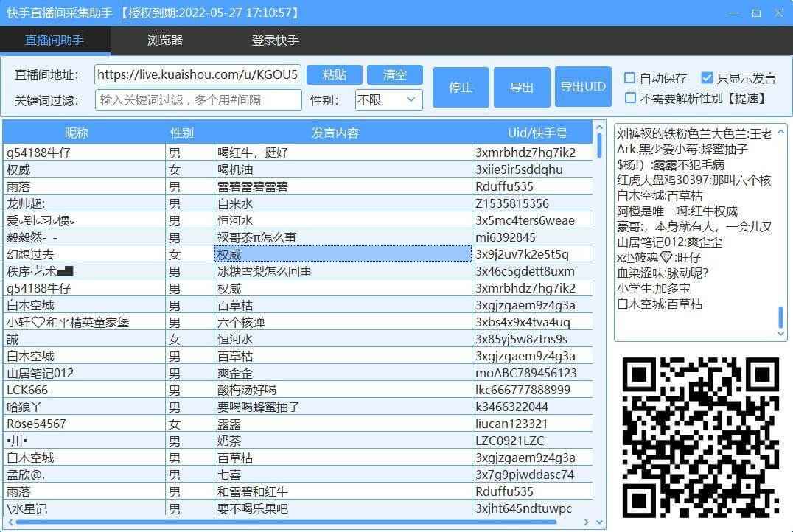Viewport: 793px width, 532px height.
Task: Click the 昵称 column header
Action: coord(77,131)
